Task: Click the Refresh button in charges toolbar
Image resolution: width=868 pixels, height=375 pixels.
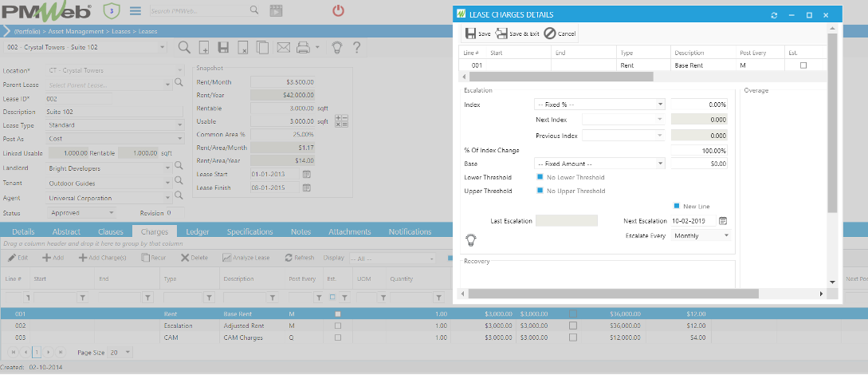Action: [300, 258]
